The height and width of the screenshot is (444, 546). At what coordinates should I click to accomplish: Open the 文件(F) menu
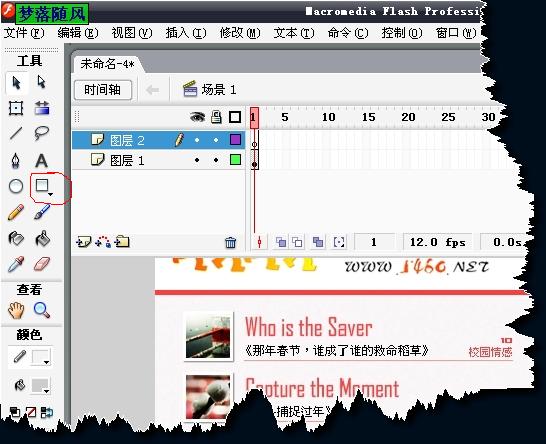coord(24,33)
